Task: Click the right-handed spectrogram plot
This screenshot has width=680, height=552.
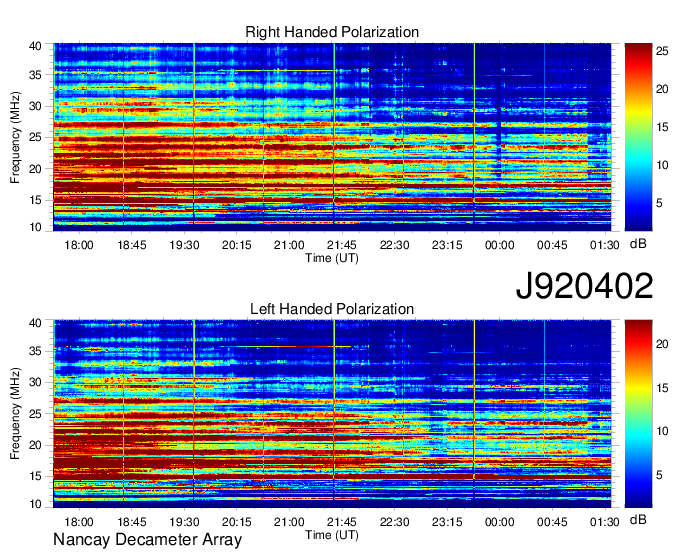Action: click(332, 137)
